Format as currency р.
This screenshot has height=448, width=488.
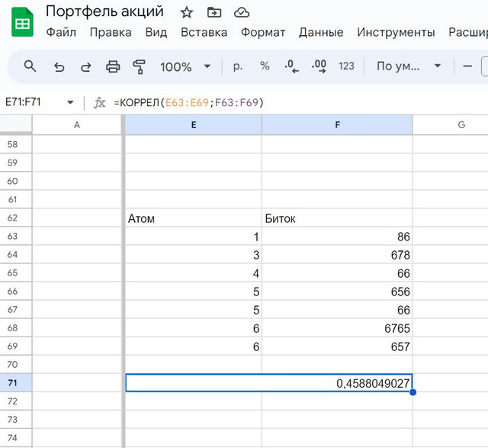pyautogui.click(x=238, y=66)
